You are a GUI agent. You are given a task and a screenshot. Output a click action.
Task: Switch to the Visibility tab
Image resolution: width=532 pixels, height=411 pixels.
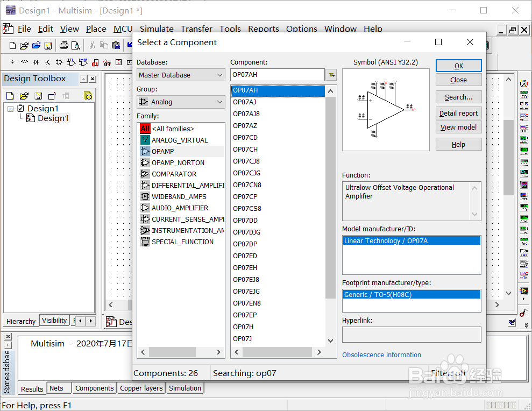point(54,321)
